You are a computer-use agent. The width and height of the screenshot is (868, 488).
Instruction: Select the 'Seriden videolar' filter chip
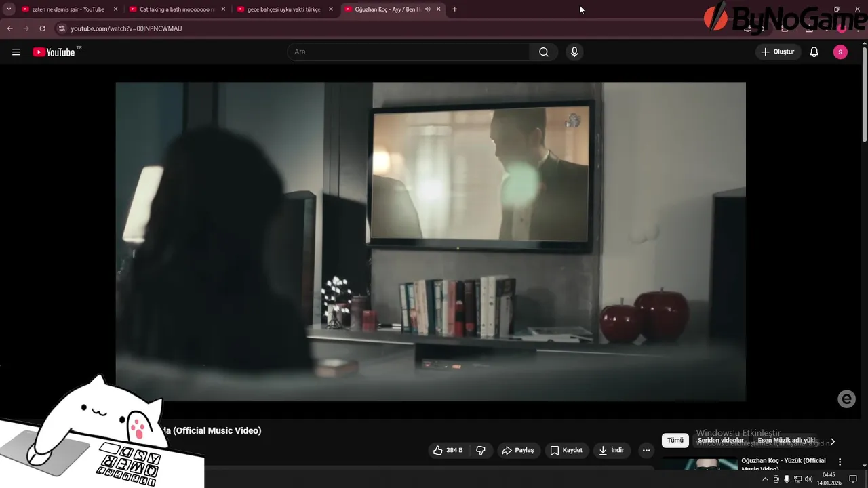720,441
